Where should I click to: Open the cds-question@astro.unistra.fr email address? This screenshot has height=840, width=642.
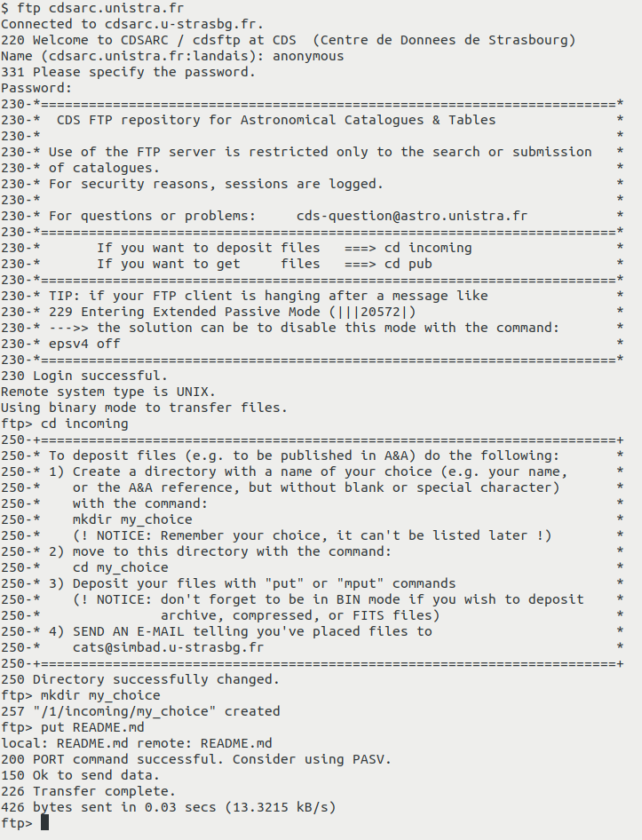411,216
